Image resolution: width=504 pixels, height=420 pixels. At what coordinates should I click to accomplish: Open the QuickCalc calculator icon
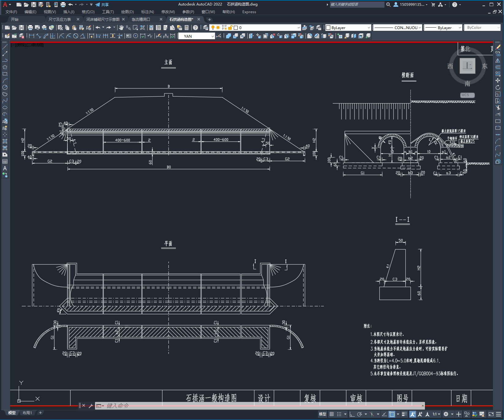(187, 28)
